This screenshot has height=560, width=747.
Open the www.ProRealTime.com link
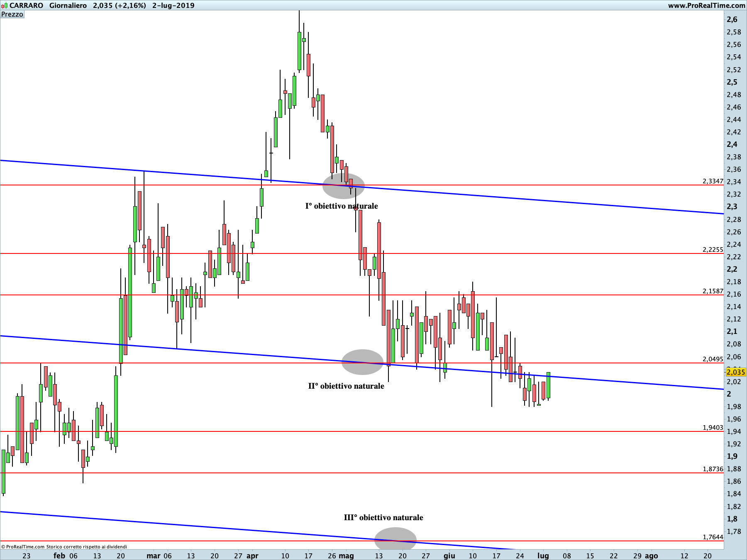click(x=706, y=5)
